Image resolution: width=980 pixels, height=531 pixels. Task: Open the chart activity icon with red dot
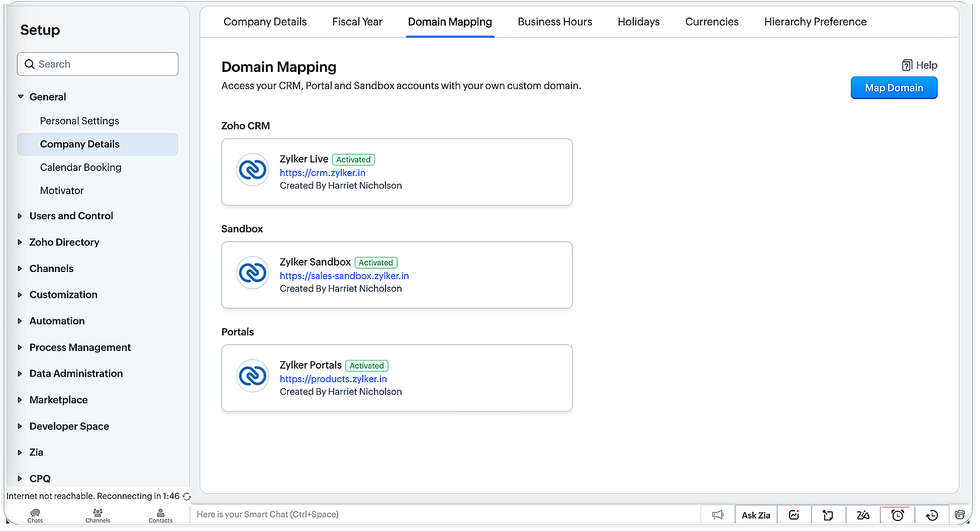tap(794, 515)
